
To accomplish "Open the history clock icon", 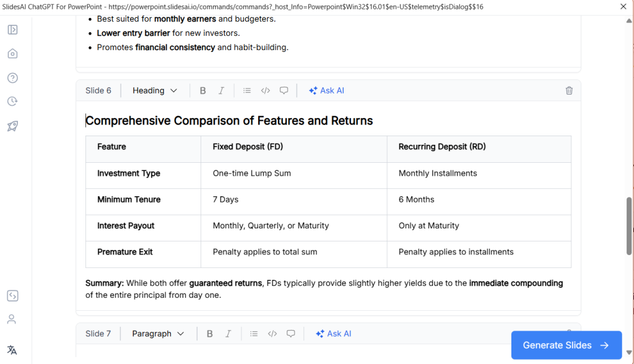I will click(x=12, y=102).
